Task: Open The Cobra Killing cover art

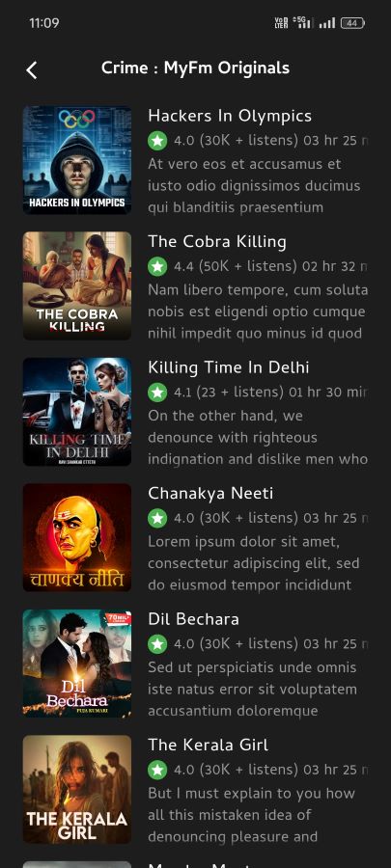Action: 77,285
